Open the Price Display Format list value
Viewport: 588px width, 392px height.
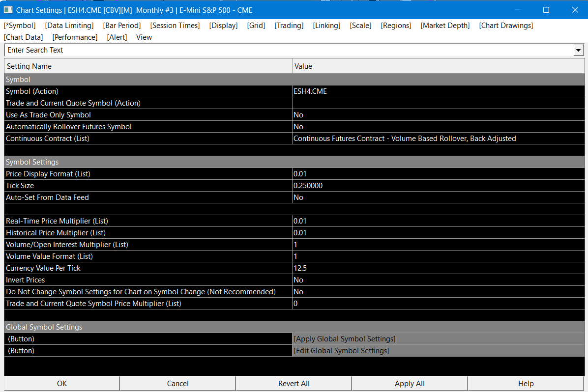point(438,174)
